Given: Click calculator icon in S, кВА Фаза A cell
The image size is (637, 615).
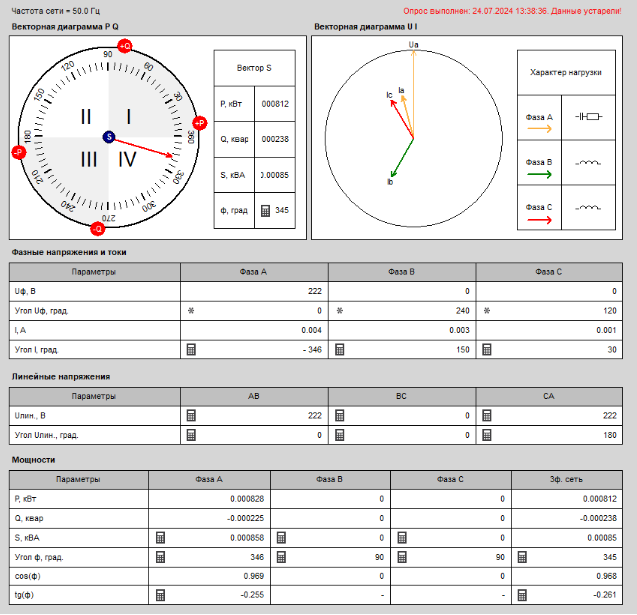Looking at the screenshot, I should 160,538.
